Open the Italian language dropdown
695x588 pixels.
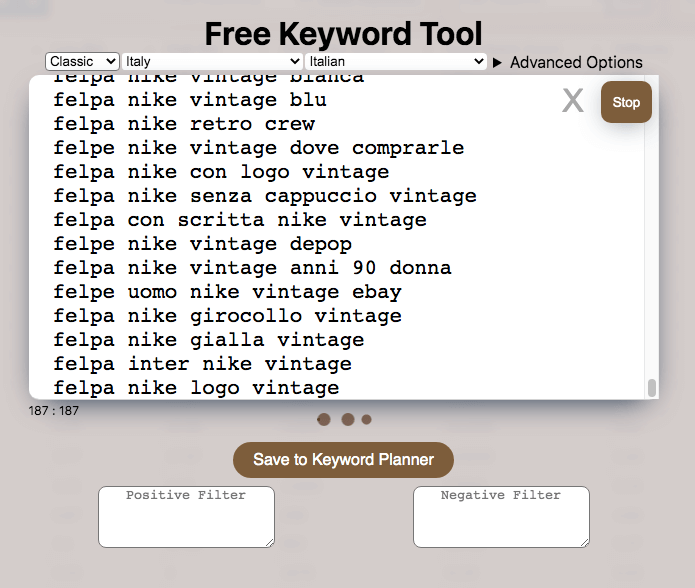point(395,61)
